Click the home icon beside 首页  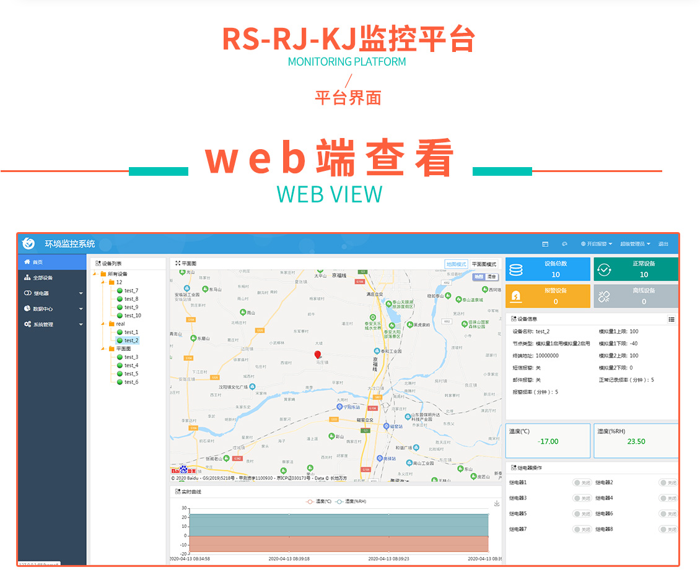(27, 262)
